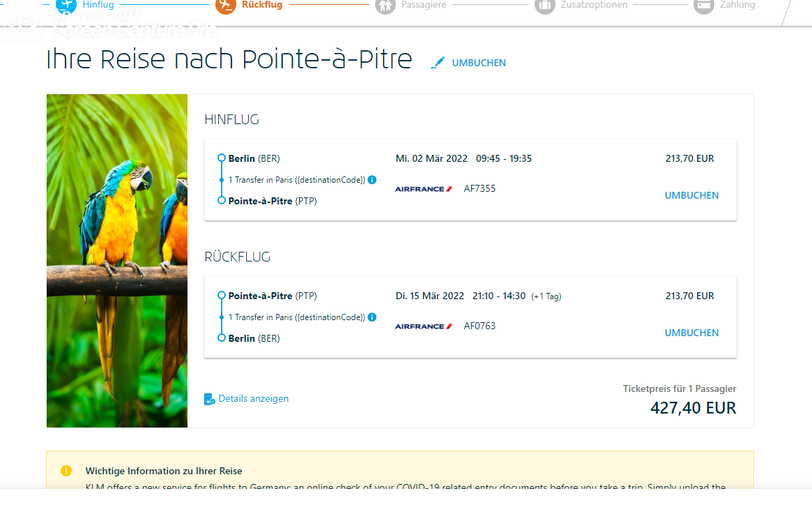The image size is (812, 514).
Task: Click the '(+1 Tag)' note on the Rückflug
Action: (546, 296)
